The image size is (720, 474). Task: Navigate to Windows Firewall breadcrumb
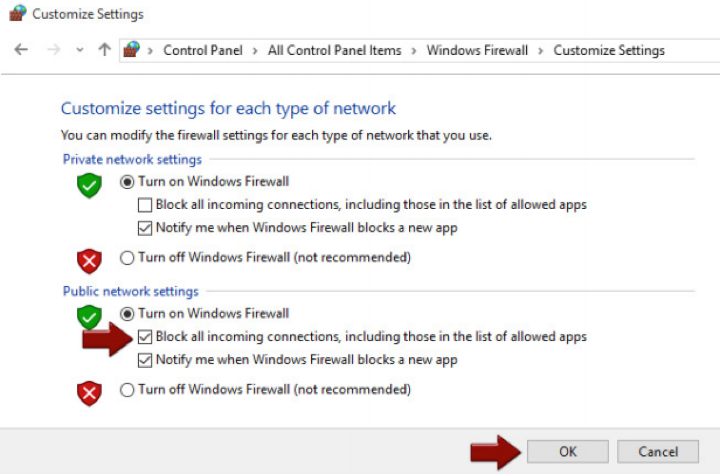tap(477, 50)
